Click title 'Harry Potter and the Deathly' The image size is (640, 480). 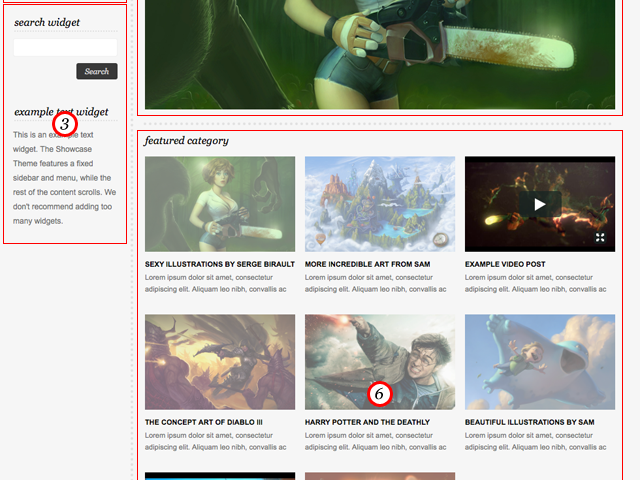tap(367, 422)
